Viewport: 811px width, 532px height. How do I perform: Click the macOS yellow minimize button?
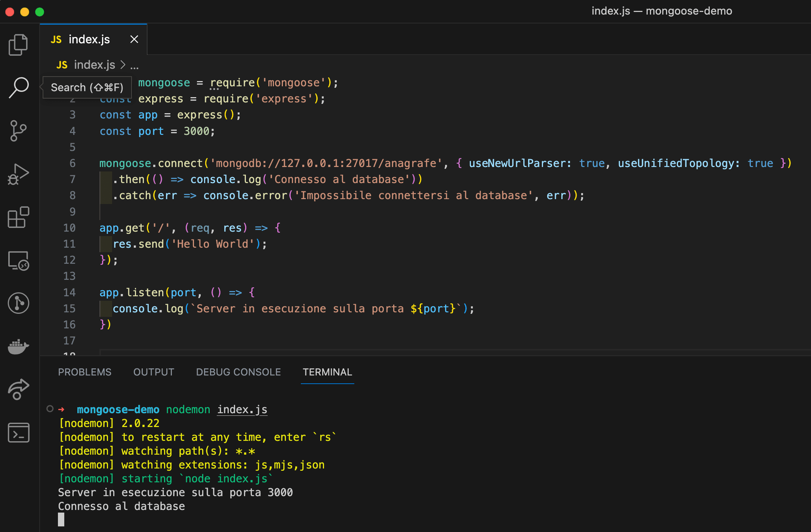coord(25,12)
